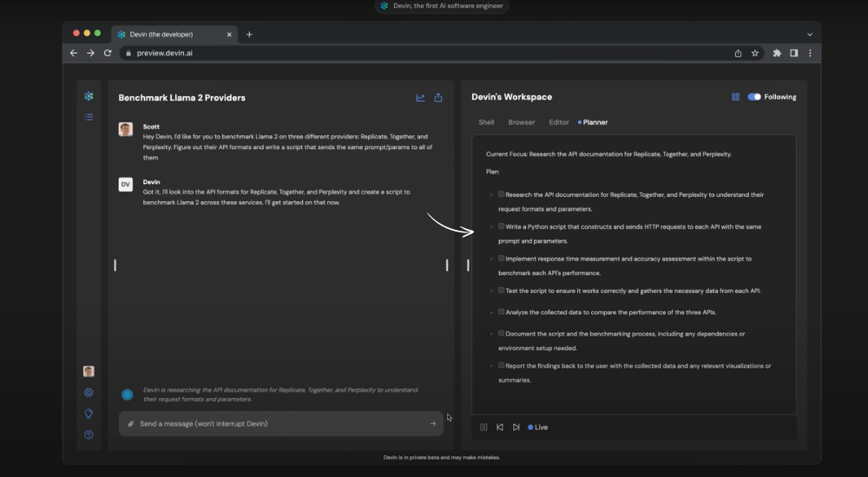The width and height of the screenshot is (868, 477).
Task: Switch to the Editor tab
Action: [x=558, y=122]
